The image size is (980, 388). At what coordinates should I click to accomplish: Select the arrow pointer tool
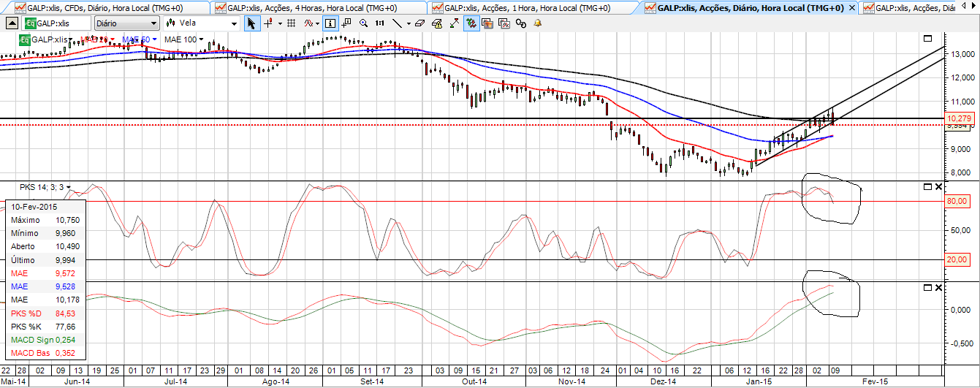(x=251, y=23)
